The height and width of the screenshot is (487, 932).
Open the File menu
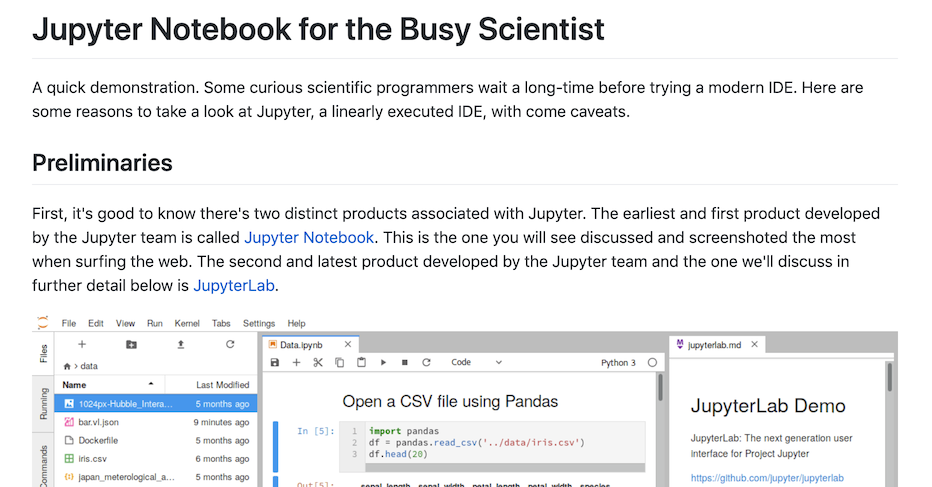pos(69,323)
